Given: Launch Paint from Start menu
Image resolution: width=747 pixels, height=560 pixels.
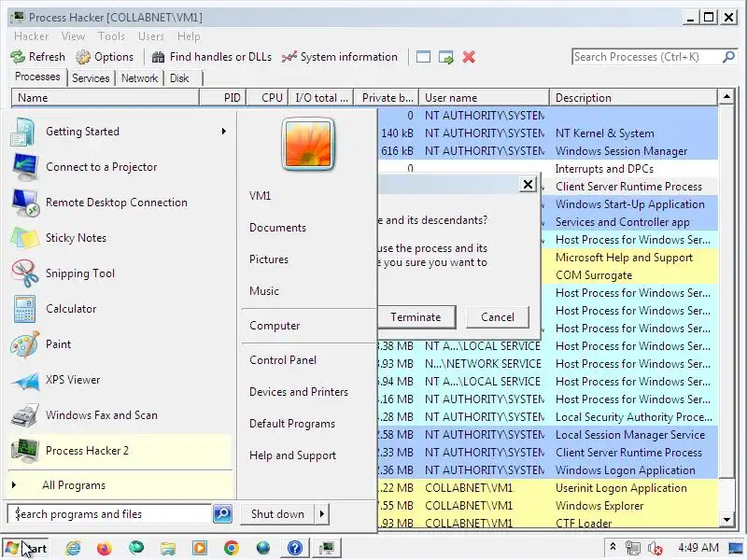Looking at the screenshot, I should click(120, 344).
